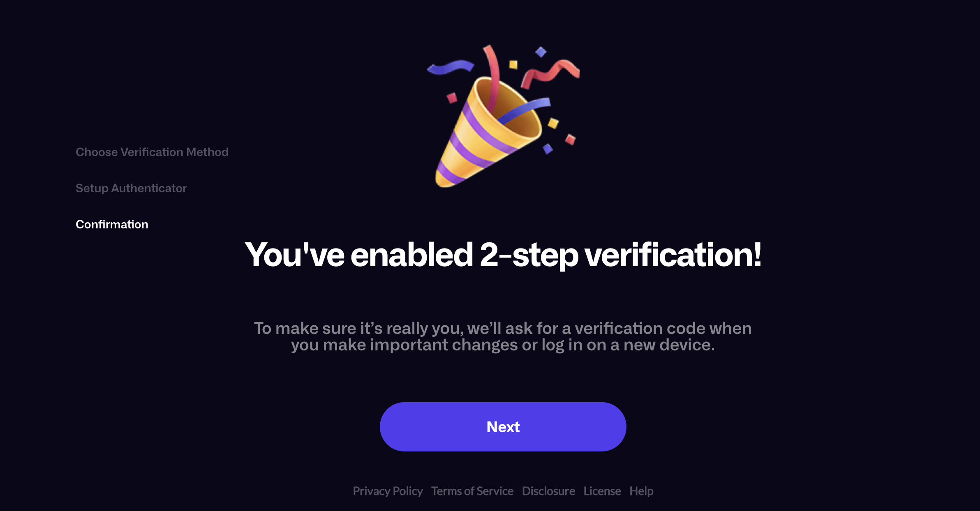Select the Choose Verification Method step
Viewport: 980px width, 511px height.
(x=152, y=152)
